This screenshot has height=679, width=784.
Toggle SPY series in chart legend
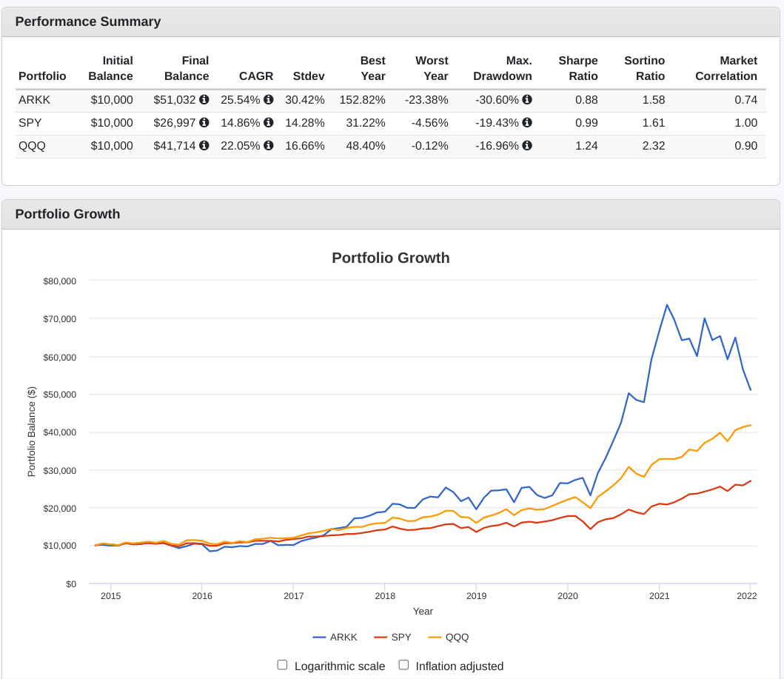[x=392, y=637]
